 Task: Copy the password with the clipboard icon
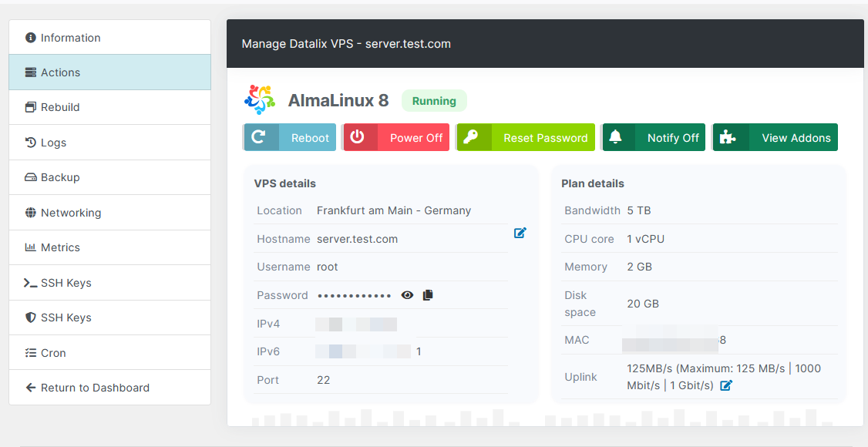tap(428, 295)
